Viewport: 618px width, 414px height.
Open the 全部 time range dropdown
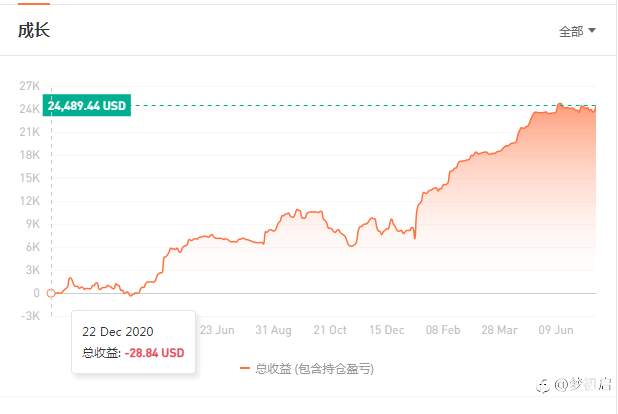(x=577, y=31)
